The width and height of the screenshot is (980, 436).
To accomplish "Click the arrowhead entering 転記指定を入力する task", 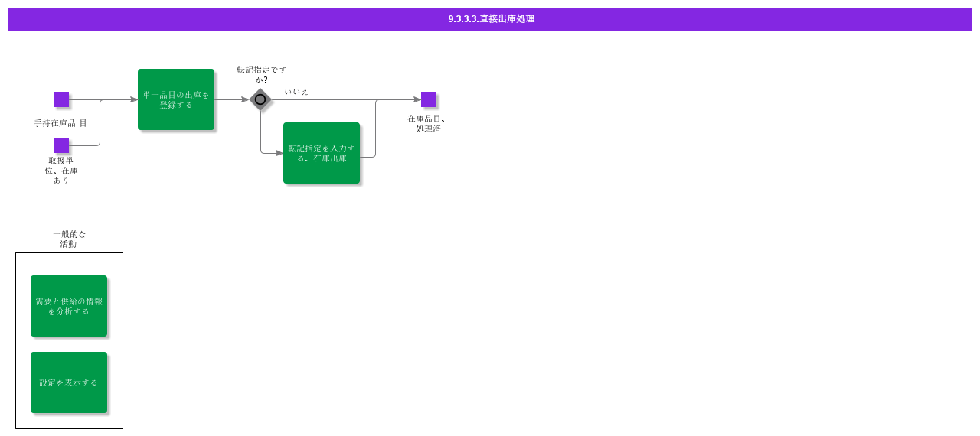I will point(279,153).
